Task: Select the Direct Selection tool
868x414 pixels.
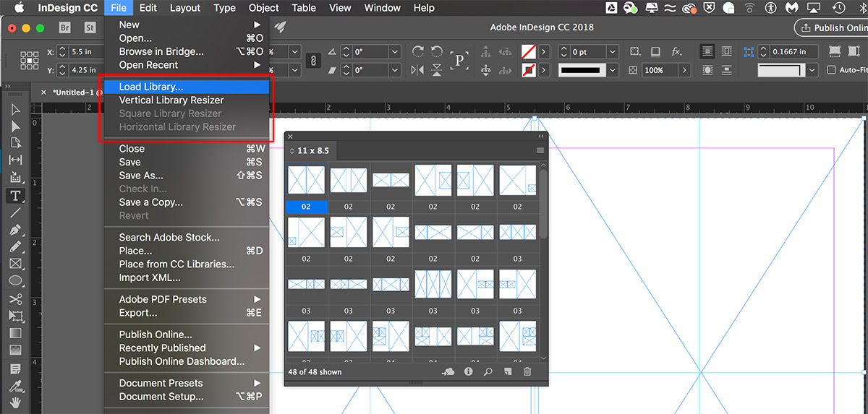Action: (x=15, y=126)
